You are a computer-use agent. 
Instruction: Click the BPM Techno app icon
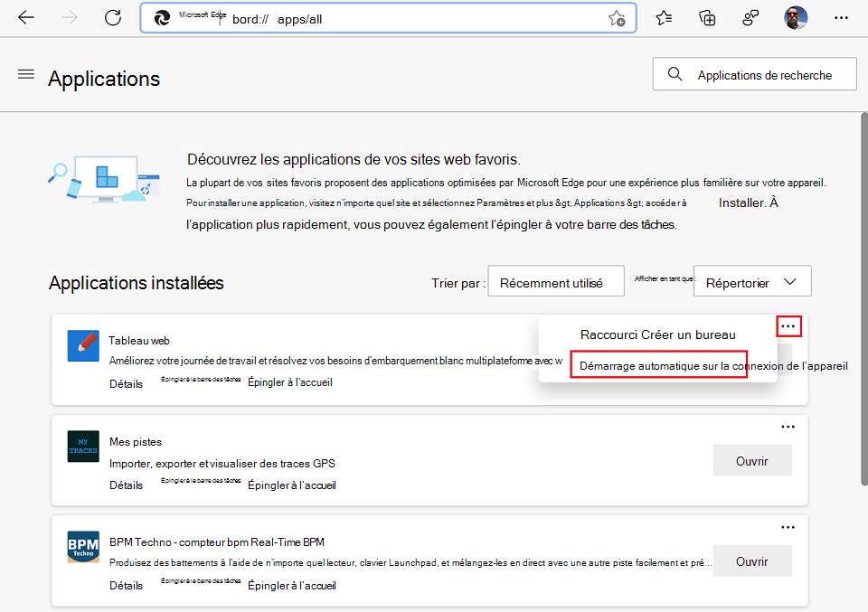pos(82,547)
